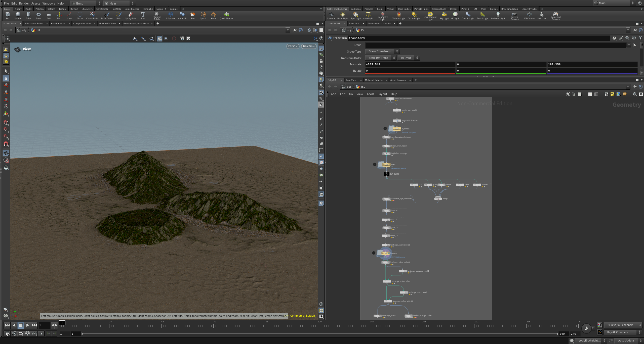Open the Layout menu in network editor
Image resolution: width=644 pixels, height=344 pixels.
(382, 94)
